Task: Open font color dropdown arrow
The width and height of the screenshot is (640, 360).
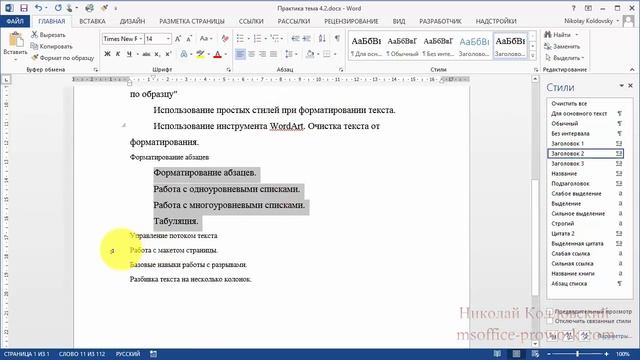Action: [x=226, y=54]
